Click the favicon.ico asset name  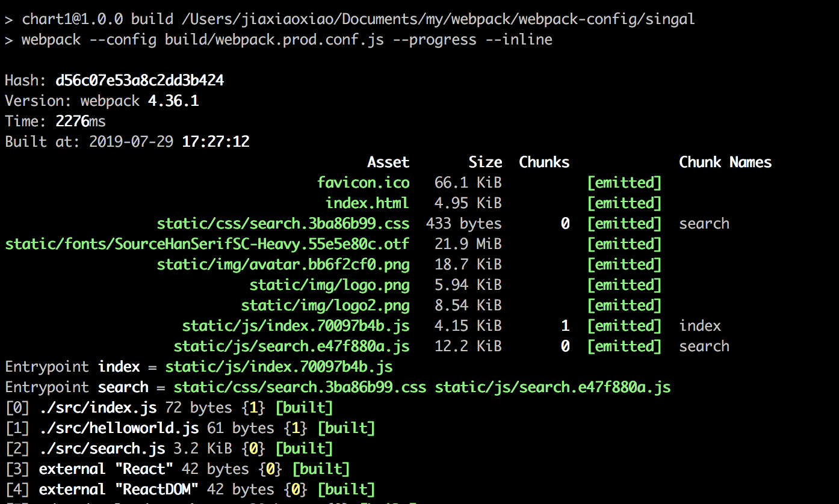point(363,183)
